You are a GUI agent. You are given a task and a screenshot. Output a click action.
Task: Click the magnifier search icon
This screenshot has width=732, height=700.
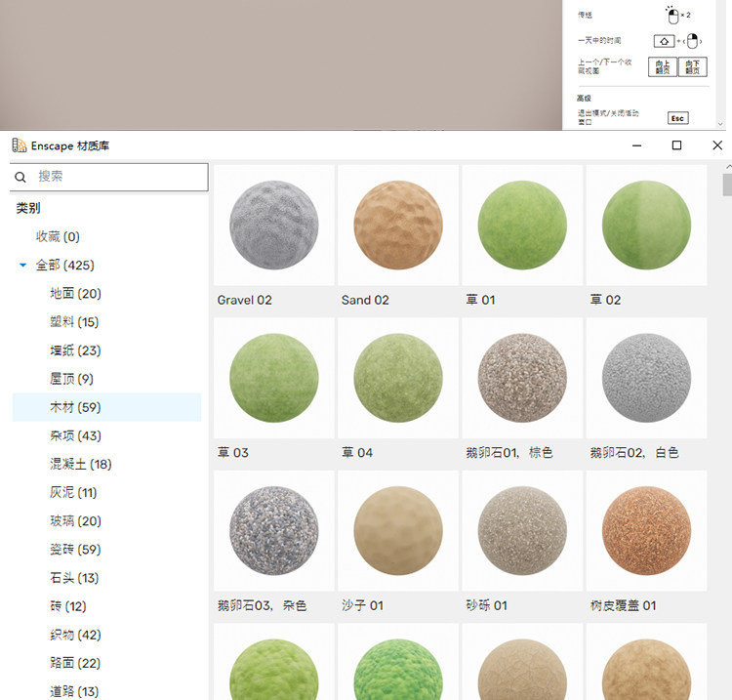tap(20, 177)
